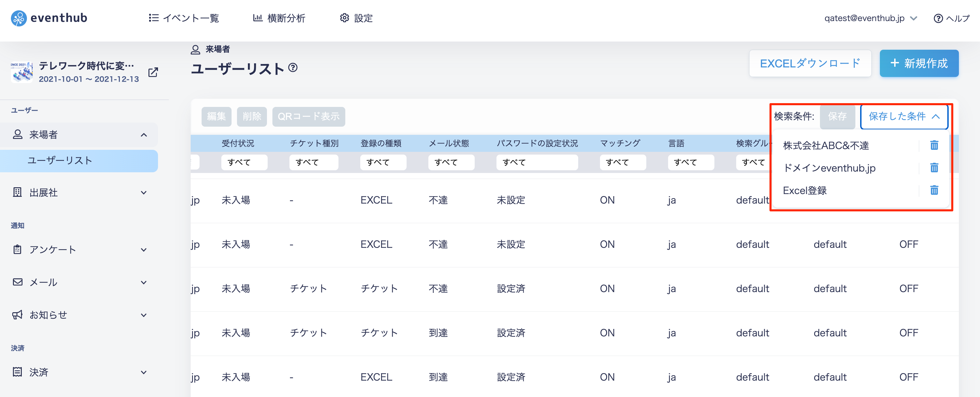The image size is (980, 397).
Task: Delete saved condition 株式会社ABC&不達 with trash icon
Action: pos(934,145)
